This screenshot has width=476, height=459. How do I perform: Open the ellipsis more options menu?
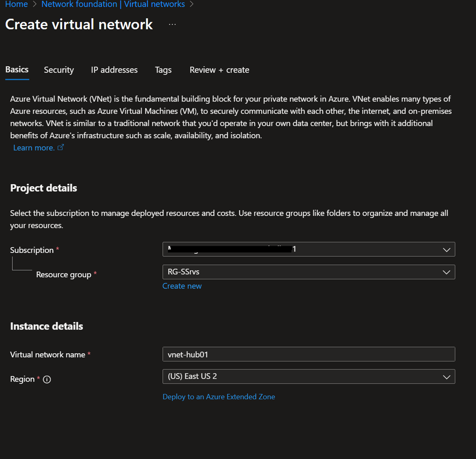(x=172, y=25)
